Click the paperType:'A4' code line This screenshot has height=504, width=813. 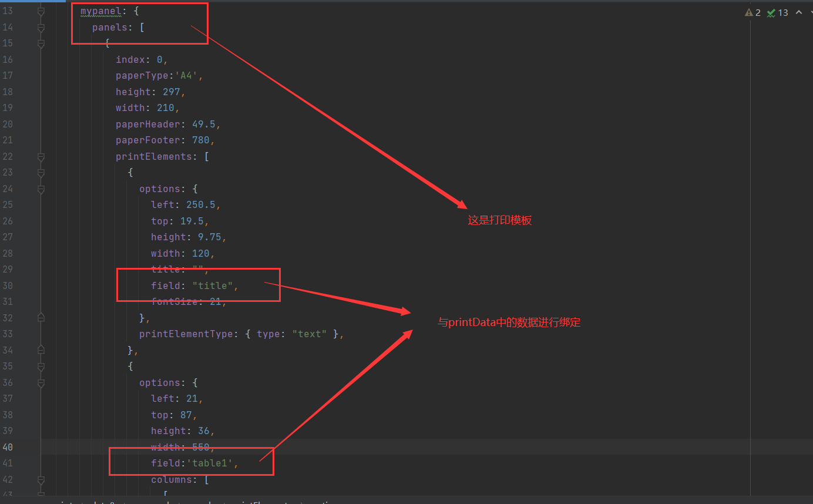tap(160, 76)
